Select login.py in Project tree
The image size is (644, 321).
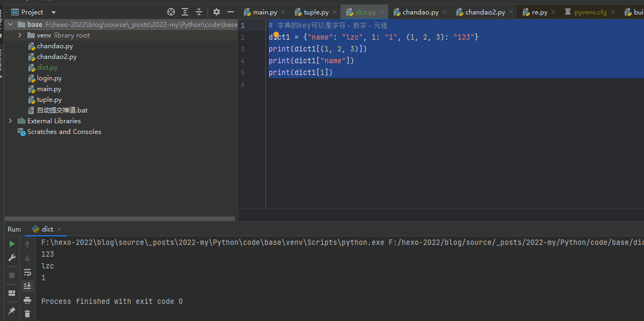[49, 78]
